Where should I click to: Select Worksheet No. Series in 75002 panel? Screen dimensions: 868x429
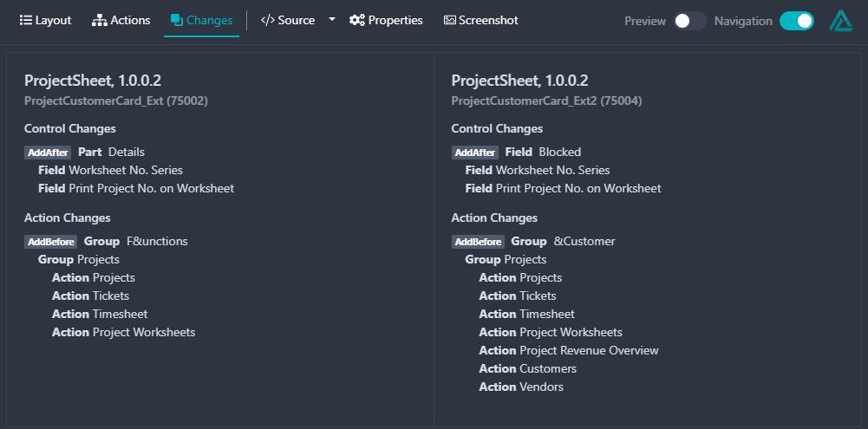click(x=110, y=170)
